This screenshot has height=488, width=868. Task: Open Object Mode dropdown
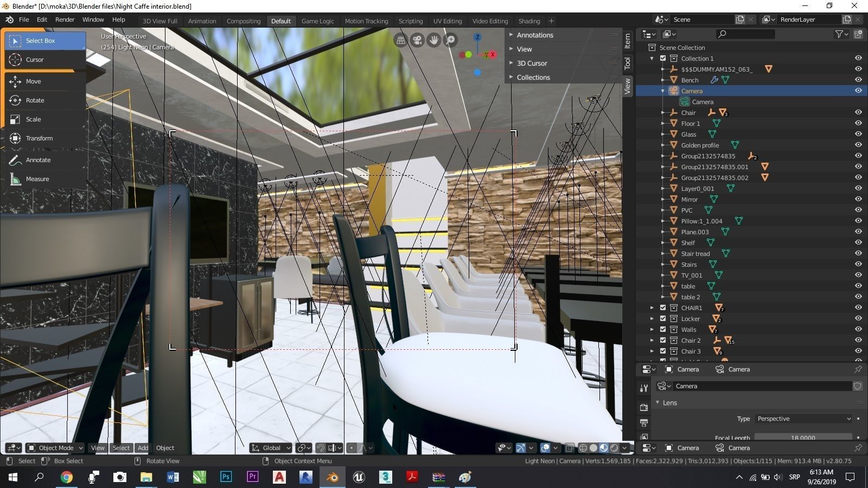pos(55,448)
